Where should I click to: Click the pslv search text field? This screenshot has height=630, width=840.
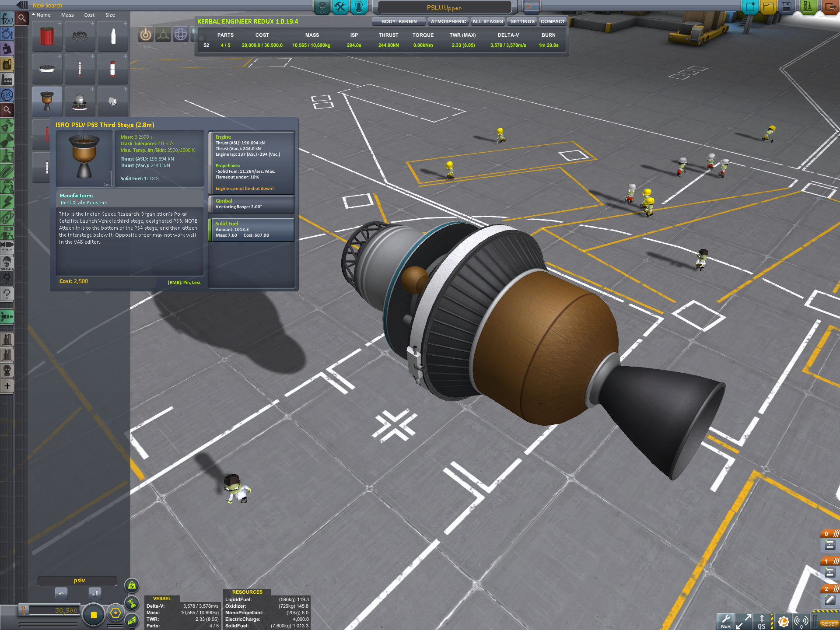click(77, 581)
